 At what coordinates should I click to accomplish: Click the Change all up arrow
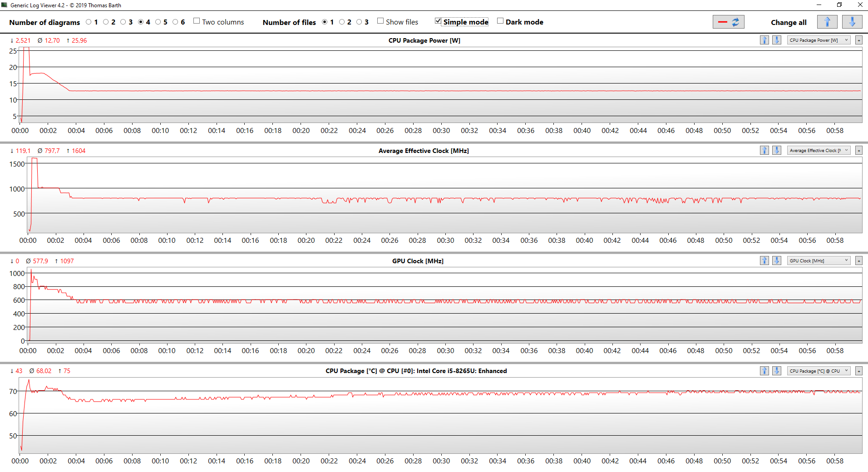pos(827,22)
